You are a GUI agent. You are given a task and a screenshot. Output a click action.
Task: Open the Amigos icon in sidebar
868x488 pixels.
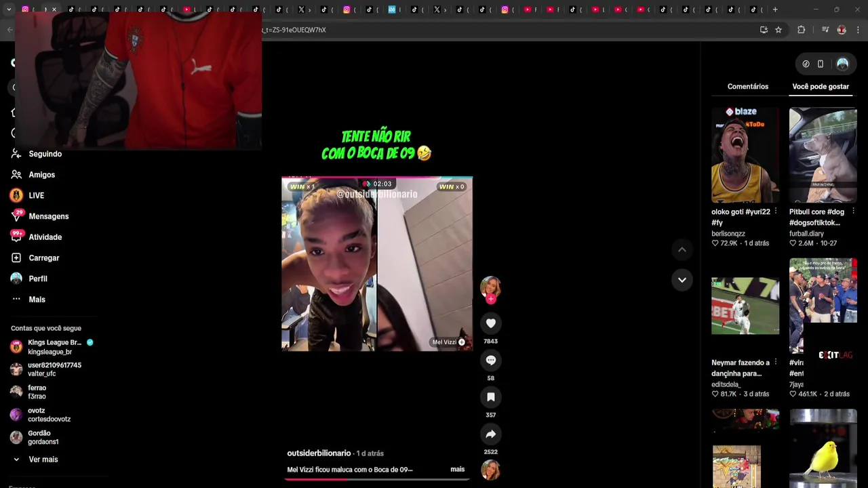(16, 175)
